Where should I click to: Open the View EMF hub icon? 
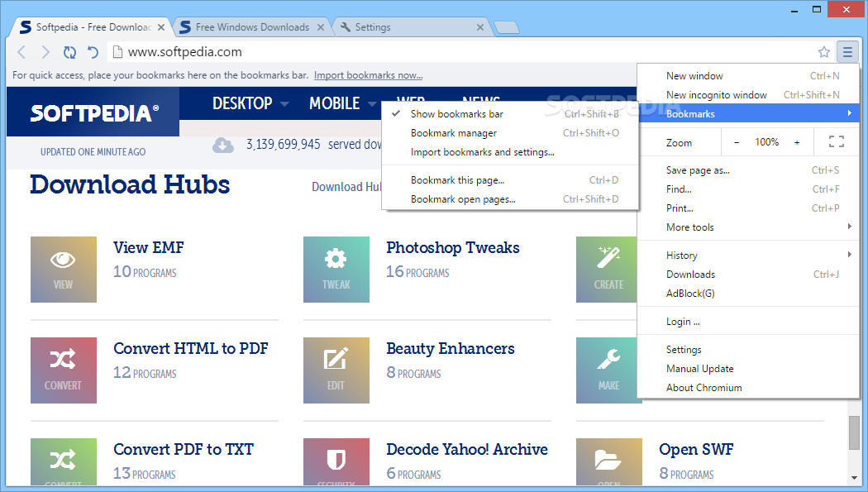pos(63,270)
